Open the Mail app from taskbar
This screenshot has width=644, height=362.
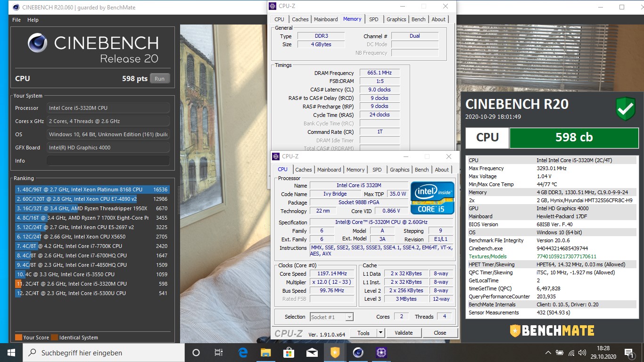(312, 353)
